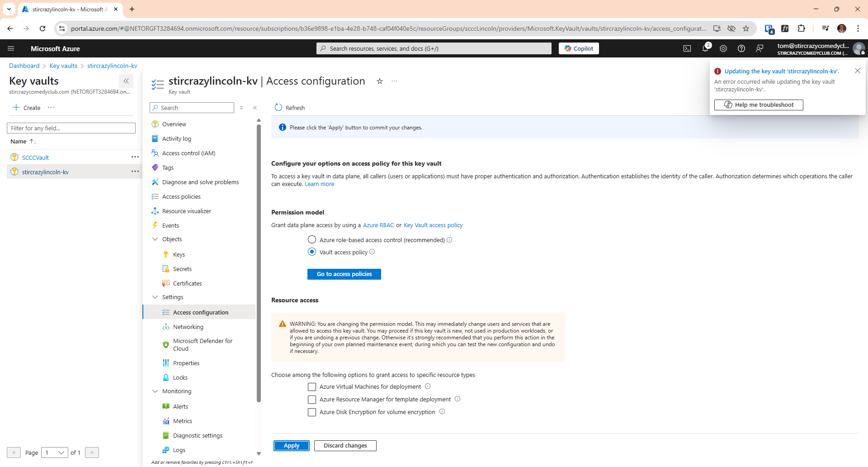Open the Activity log section
Screen dimensions: 868x467
pyautogui.click(x=176, y=138)
